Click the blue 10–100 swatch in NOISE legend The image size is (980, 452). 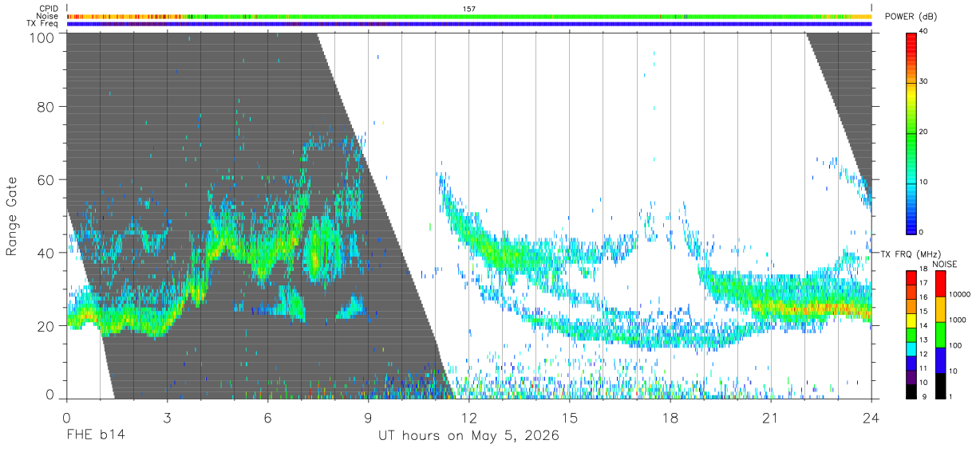[940, 360]
